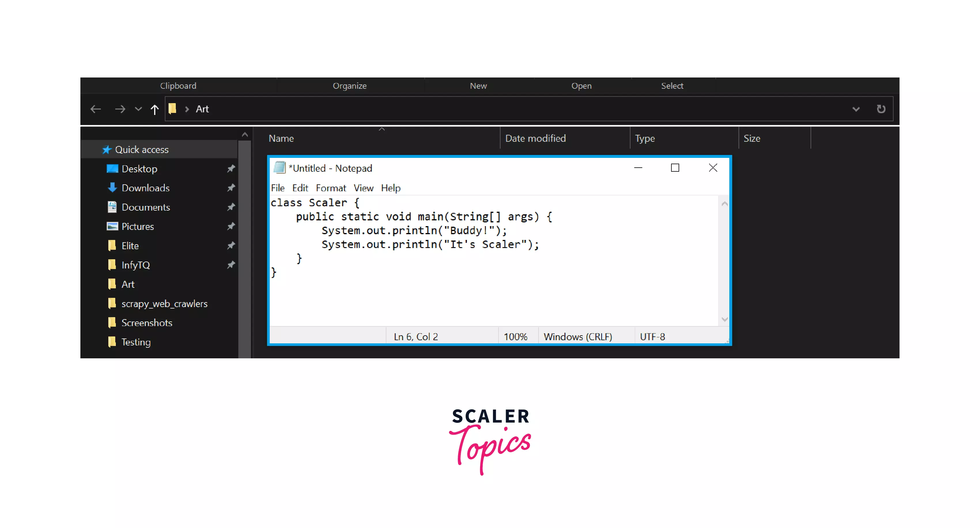
Task: Click the scrapy_web_crawlers folder item
Action: [x=165, y=303]
